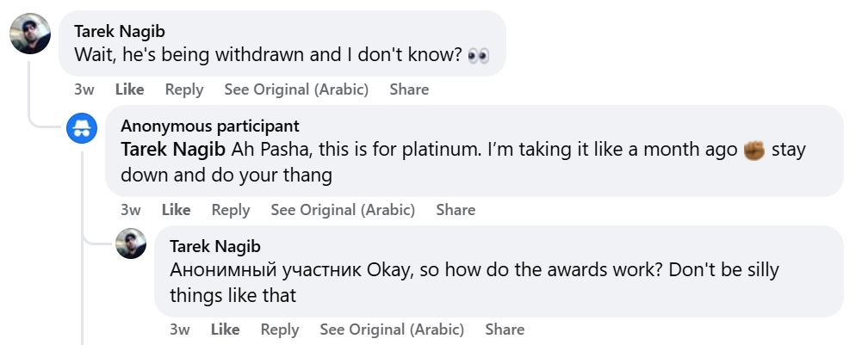See original Arabic of the bottom reply

point(392,330)
